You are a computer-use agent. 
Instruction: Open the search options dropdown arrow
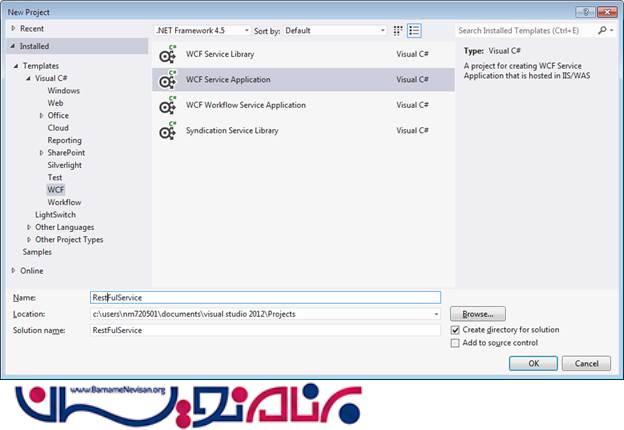click(612, 31)
